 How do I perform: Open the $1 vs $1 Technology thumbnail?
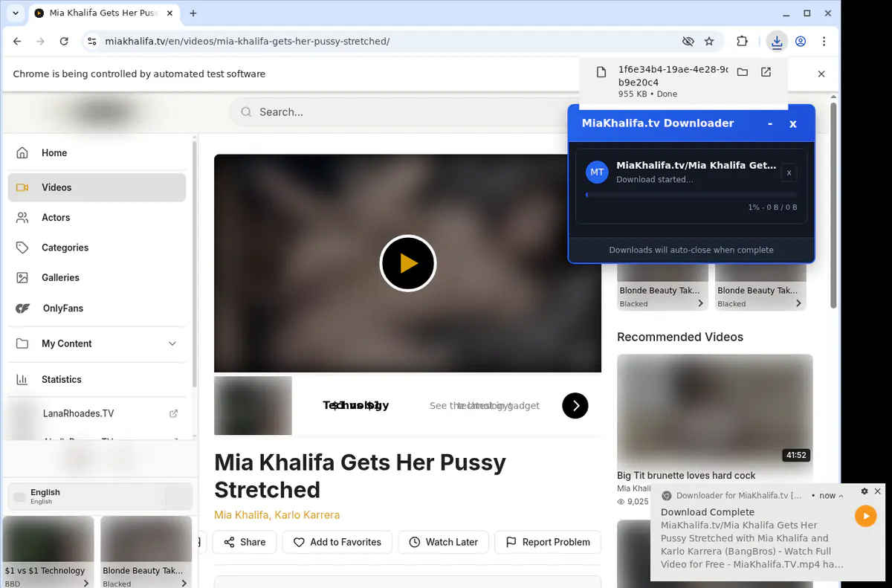[48, 540]
